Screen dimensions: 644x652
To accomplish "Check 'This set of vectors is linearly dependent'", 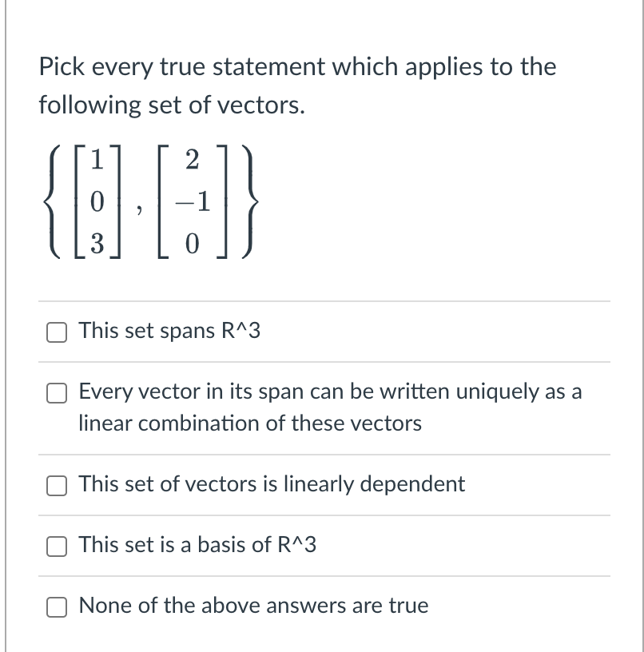I will coord(57,485).
